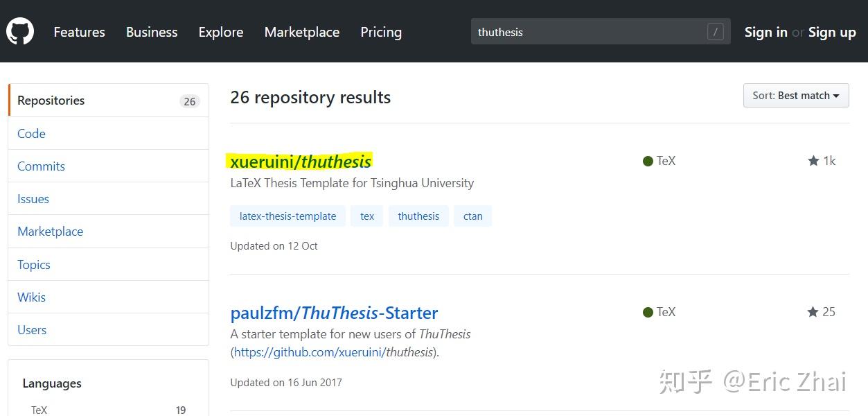This screenshot has width=868, height=416.
Task: Select the ctan topic tag
Action: (473, 216)
